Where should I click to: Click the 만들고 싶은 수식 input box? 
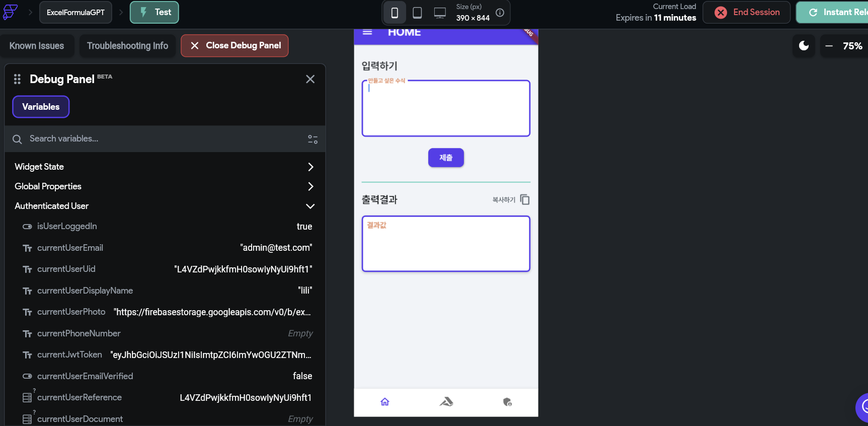(x=446, y=108)
